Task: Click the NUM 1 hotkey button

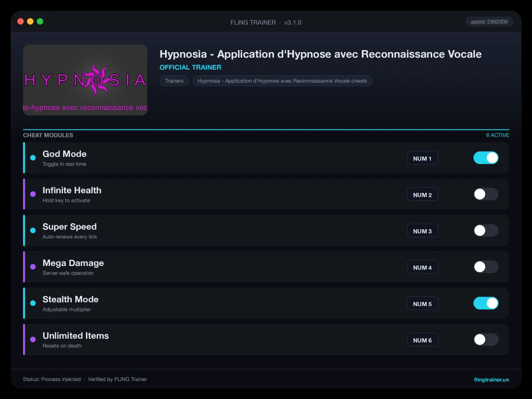Action: coord(422,158)
